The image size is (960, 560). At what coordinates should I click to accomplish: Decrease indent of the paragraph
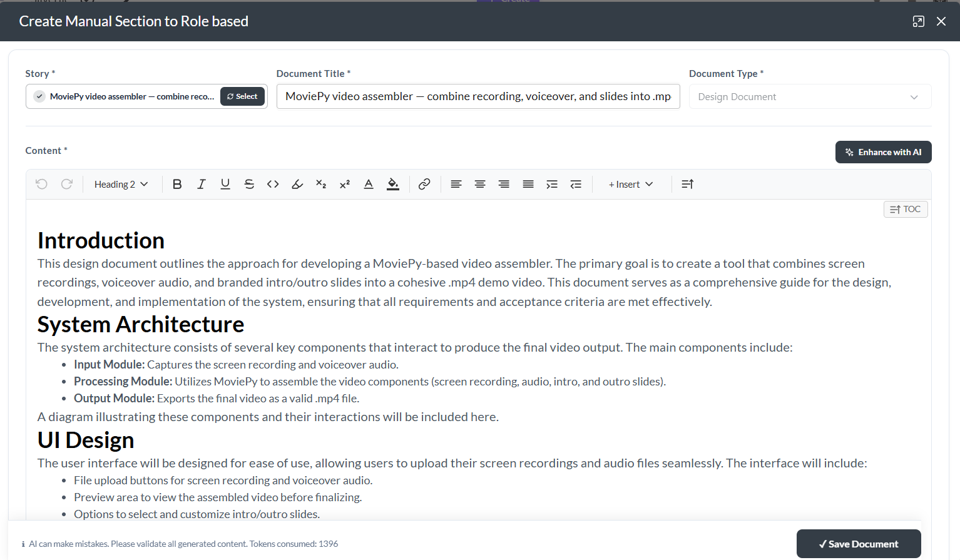click(x=576, y=184)
